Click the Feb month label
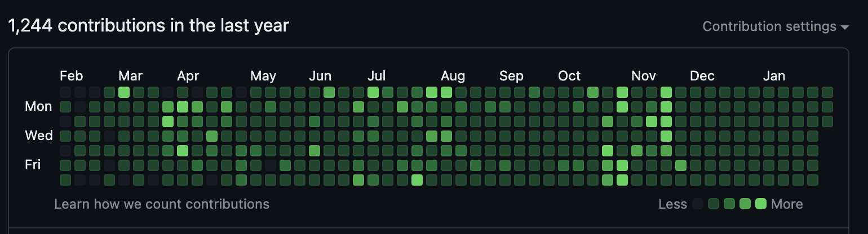 pos(72,76)
